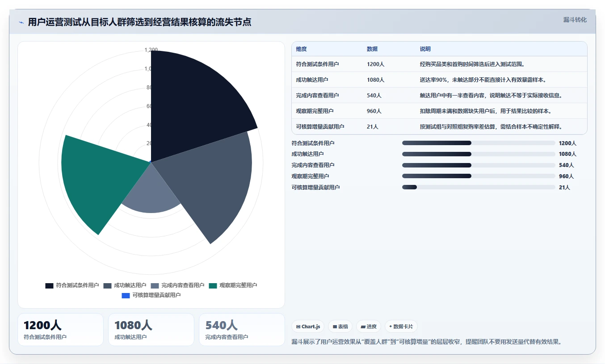This screenshot has height=364, width=605.
Task: Click 成功触达用户 in the table's first column
Action: [312, 80]
